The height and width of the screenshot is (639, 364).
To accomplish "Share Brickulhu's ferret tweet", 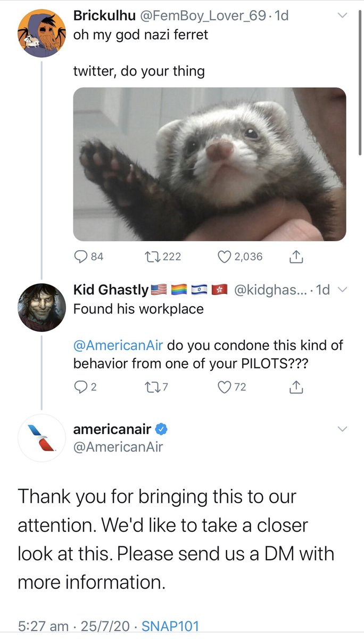I will pos(296,257).
